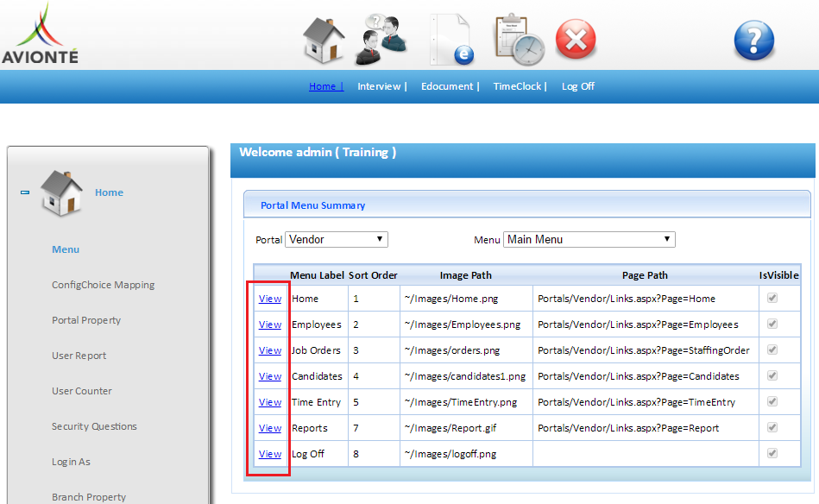Open Login As in the sidebar
Viewport: 819px width, 504px height.
[71, 462]
